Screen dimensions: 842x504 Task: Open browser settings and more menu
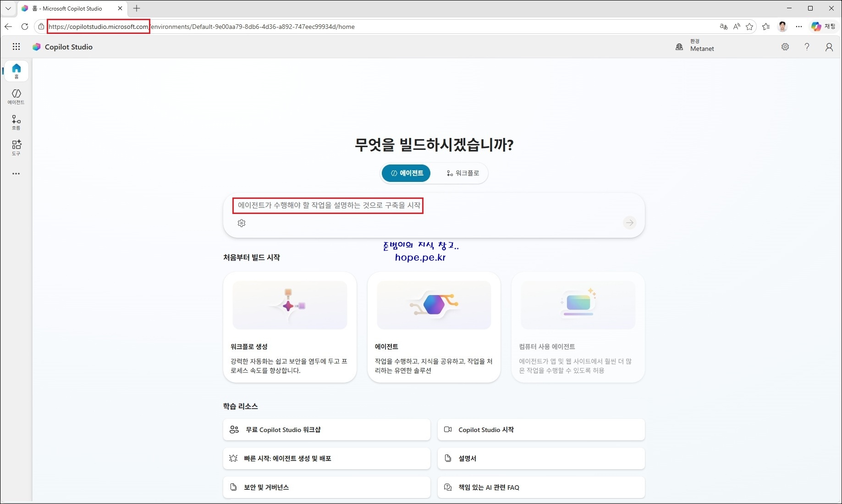(799, 27)
